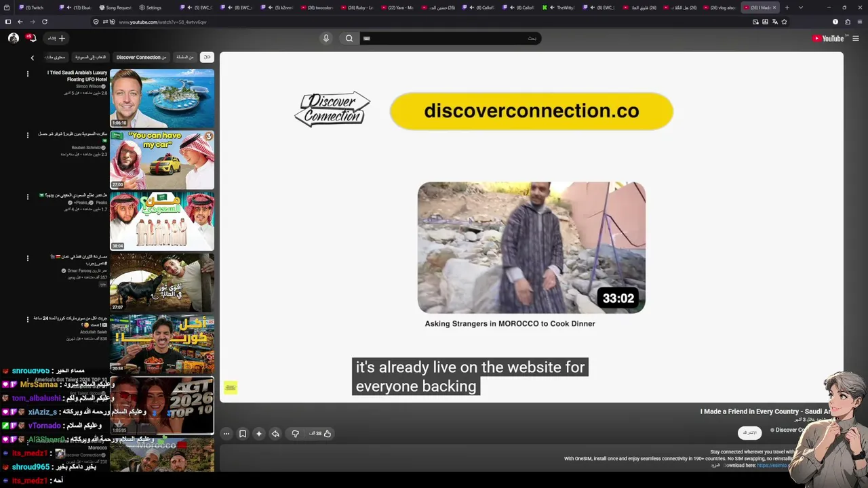Focus the YouTube search box
Screen dimensions: 868x488
tap(450, 39)
